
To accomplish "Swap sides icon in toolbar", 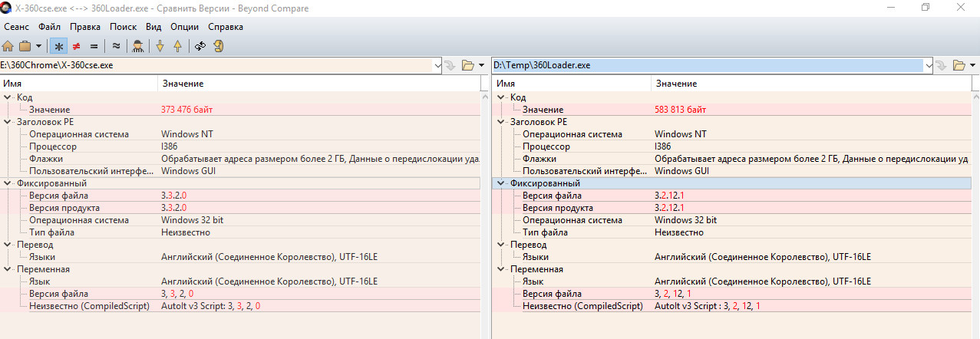I will [200, 46].
